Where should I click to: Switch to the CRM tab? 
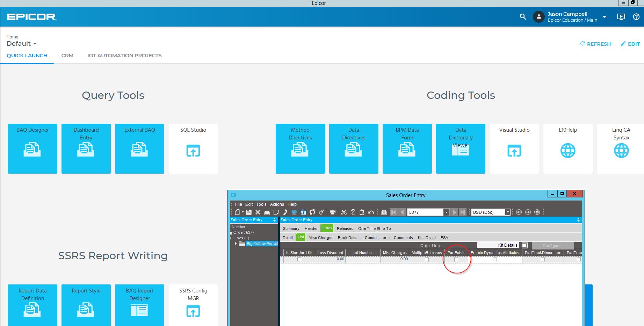pos(67,56)
